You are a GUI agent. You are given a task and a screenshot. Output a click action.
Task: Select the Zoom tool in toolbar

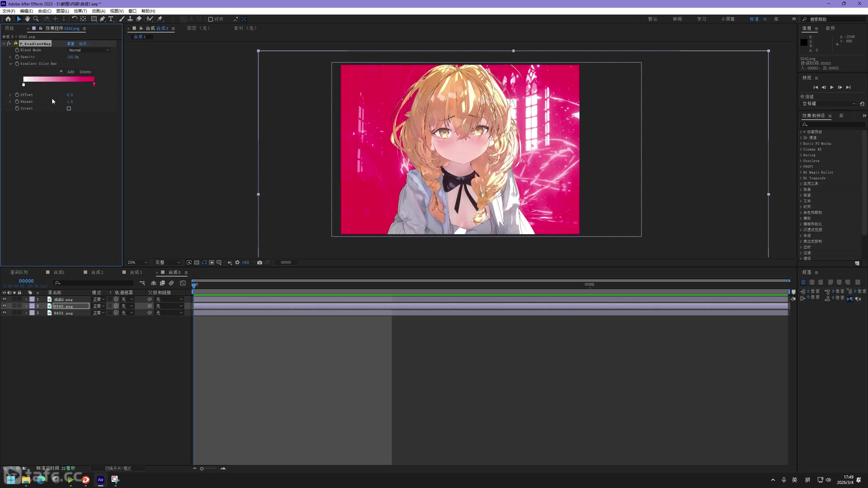coord(36,19)
